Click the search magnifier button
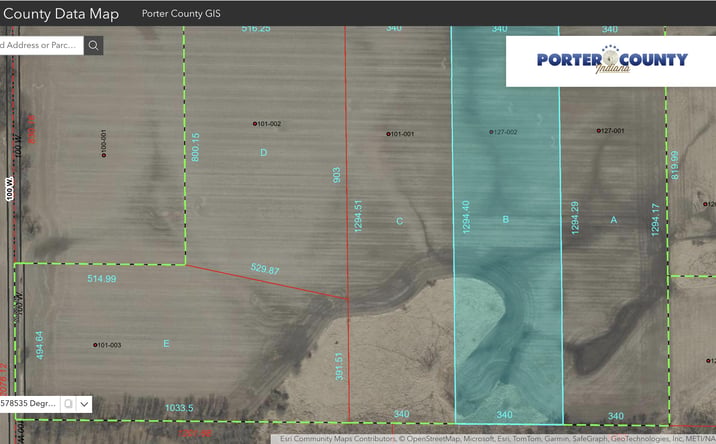The height and width of the screenshot is (444, 716). pos(93,45)
